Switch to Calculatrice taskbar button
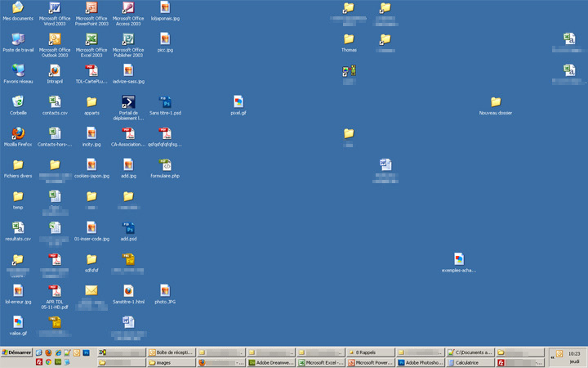This screenshot has width=588, height=368. point(470,363)
